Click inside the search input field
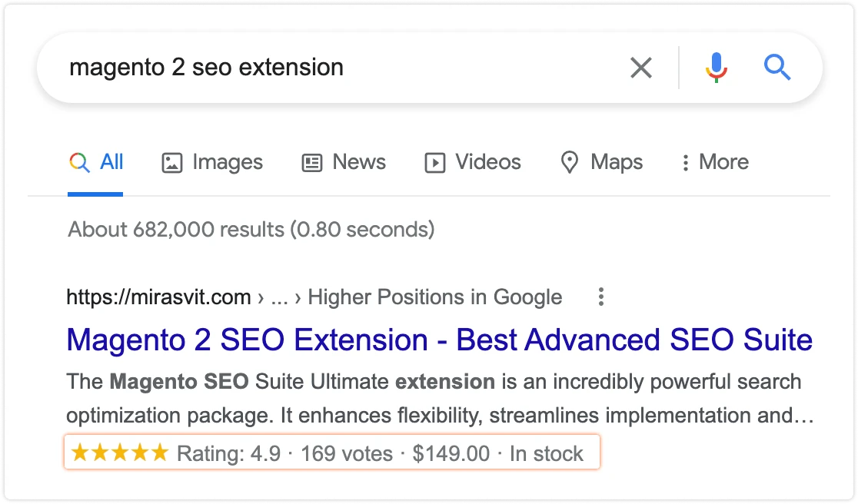Viewport: 858px width, 504px height. click(x=308, y=68)
